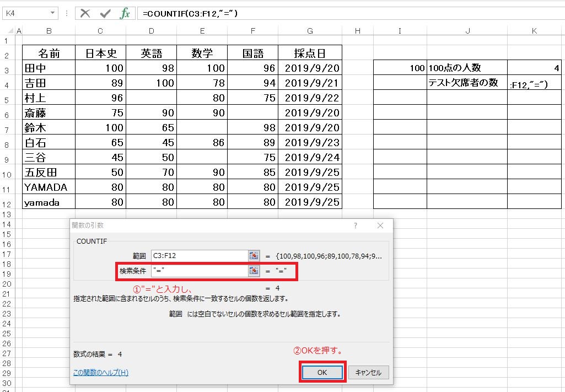Close the 関数の引数 dialog with X
Viewport: 565px width, 392px height.
[x=380, y=225]
